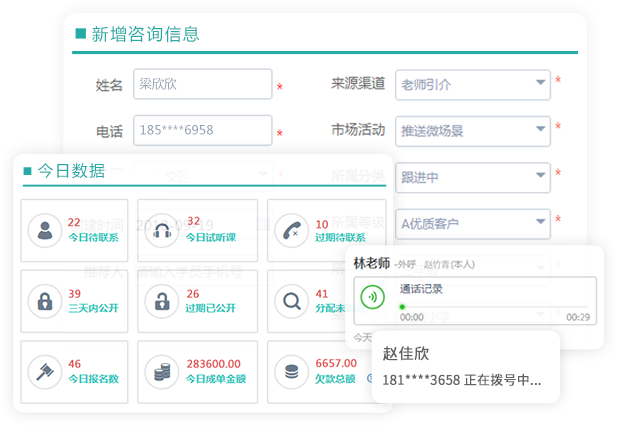Click the unlocked padlock icon for 过期已公开
The width and height of the screenshot is (617, 426).
(164, 301)
